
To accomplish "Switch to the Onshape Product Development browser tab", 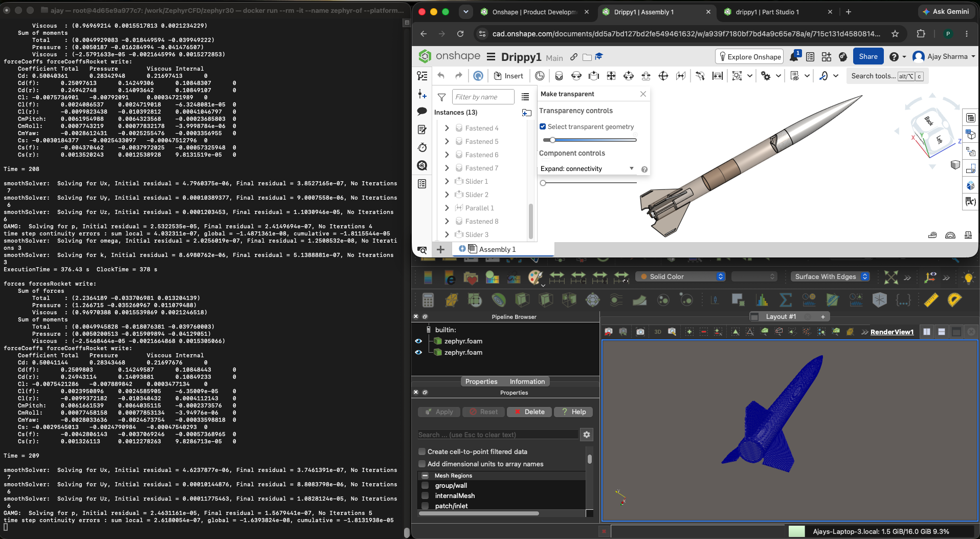I will [x=534, y=12].
